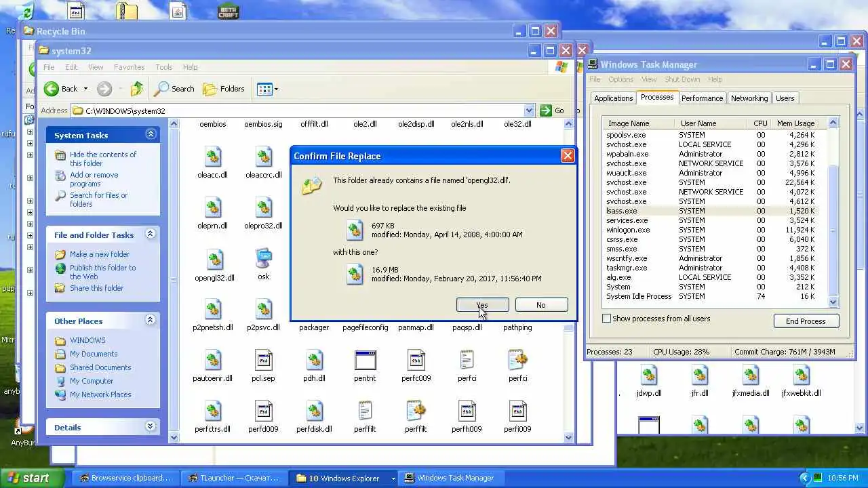Open TLauncher taskbar button
The image size is (868, 488).
[x=233, y=478]
